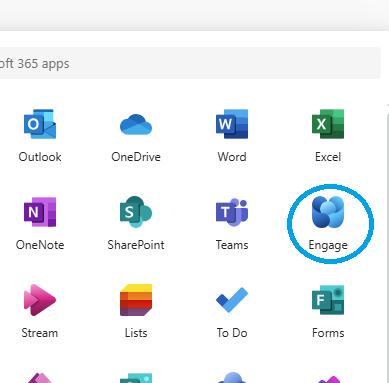Click the SharePoint label text
Screen dimensions: 389x383
(x=136, y=245)
